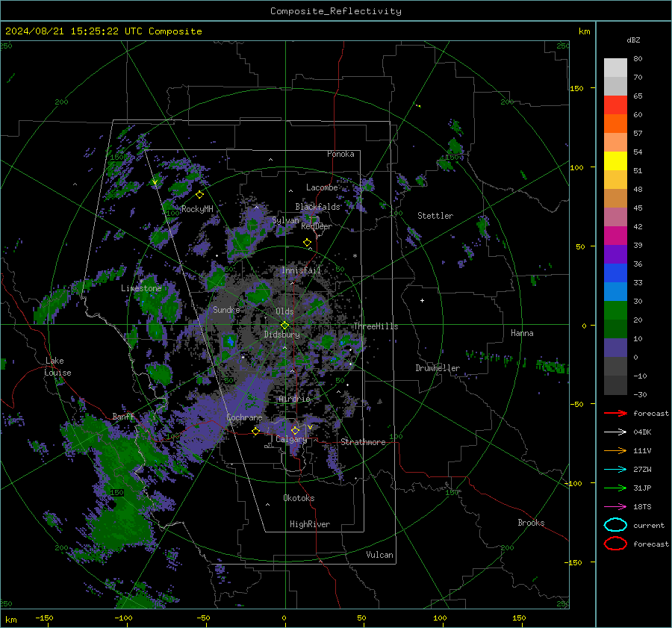Click the Limestone label

[x=141, y=288]
